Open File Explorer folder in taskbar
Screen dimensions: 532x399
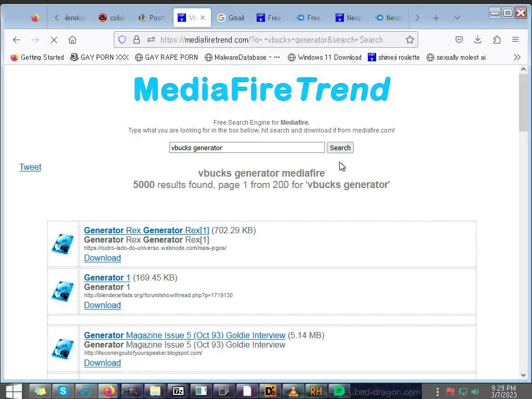coord(155,391)
